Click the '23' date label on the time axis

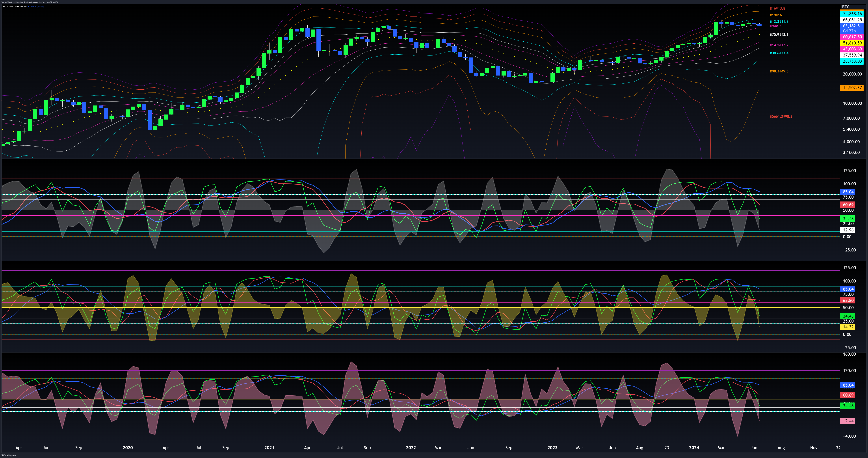(667, 448)
